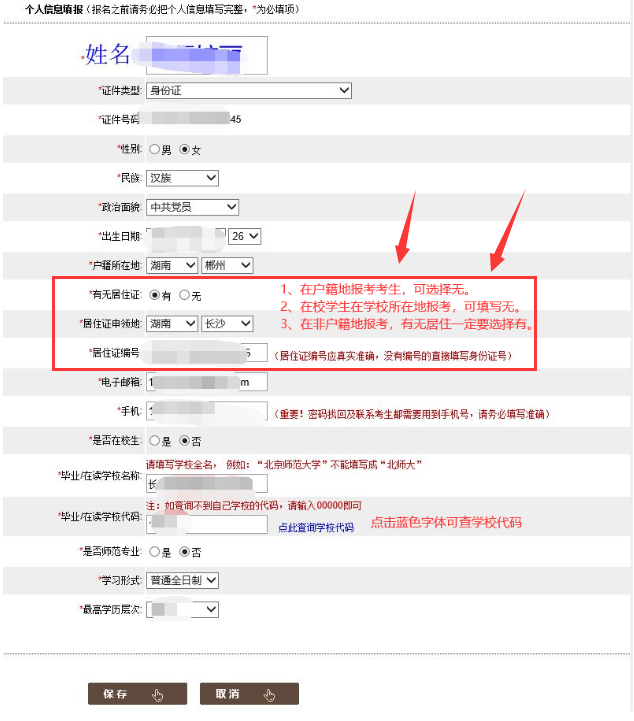Select 否 for 是否师范专业
Viewport: 634px width, 721px height.
184,552
